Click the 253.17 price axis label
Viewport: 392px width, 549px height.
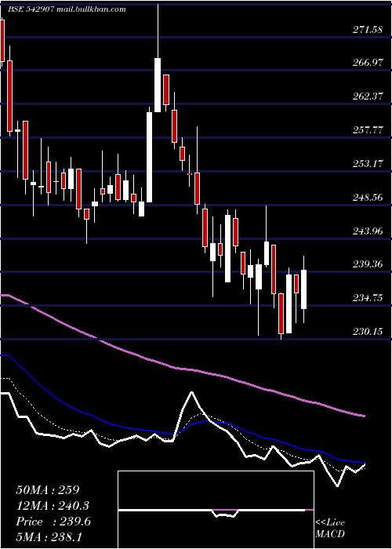click(367, 163)
